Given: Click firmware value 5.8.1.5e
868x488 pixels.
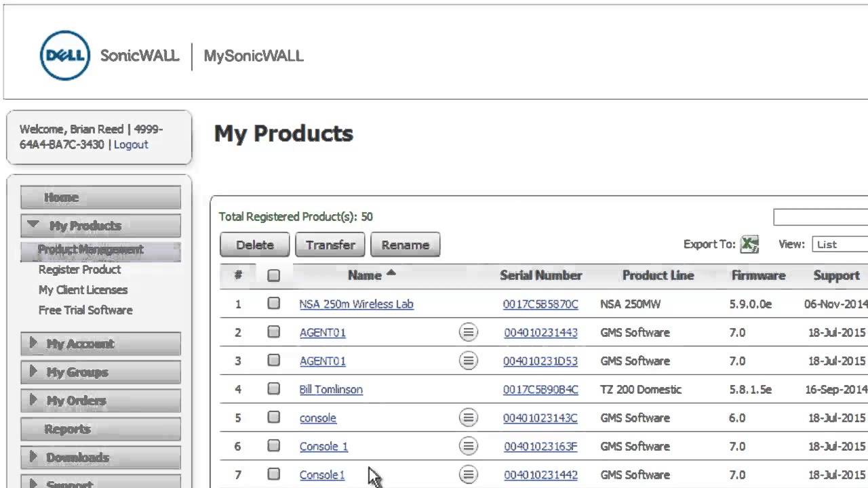Looking at the screenshot, I should [751, 390].
